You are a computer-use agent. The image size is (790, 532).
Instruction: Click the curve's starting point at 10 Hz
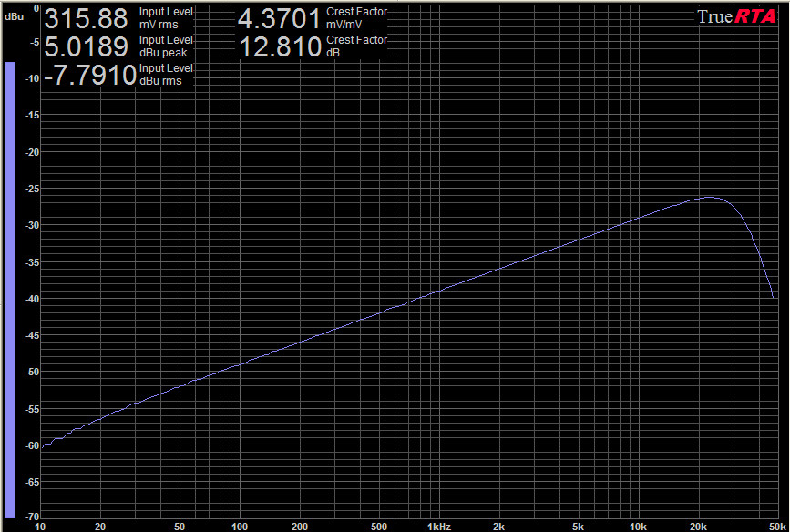pos(42,446)
